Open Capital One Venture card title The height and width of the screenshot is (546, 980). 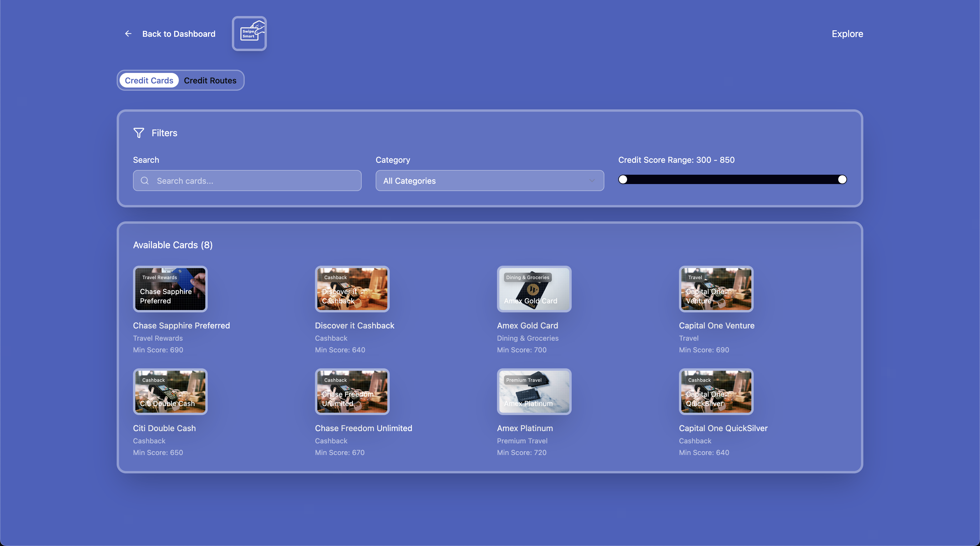pos(716,325)
